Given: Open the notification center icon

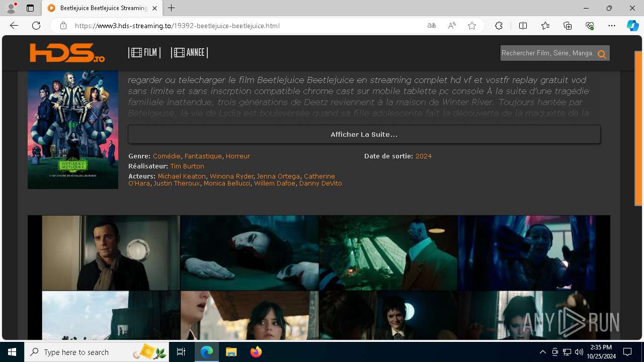Looking at the screenshot, I should (x=627, y=352).
